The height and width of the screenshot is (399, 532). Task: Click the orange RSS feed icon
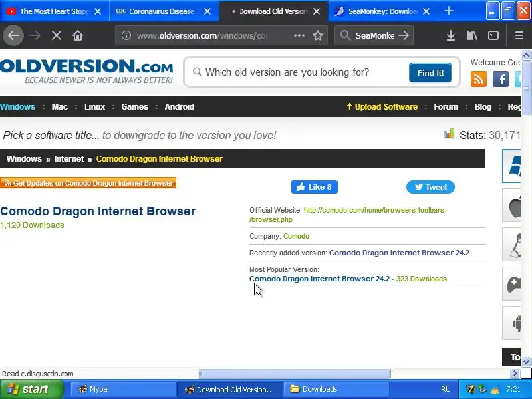(478, 79)
